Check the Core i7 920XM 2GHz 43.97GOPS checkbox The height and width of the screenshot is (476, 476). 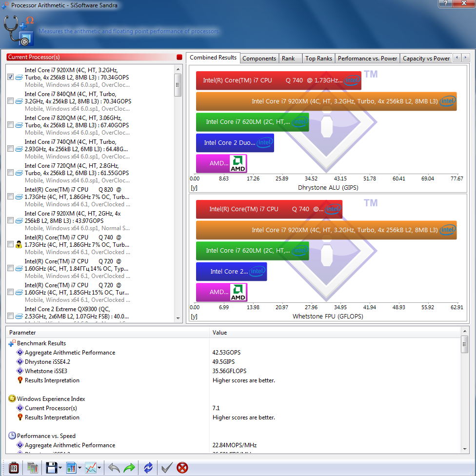pyautogui.click(x=10, y=220)
